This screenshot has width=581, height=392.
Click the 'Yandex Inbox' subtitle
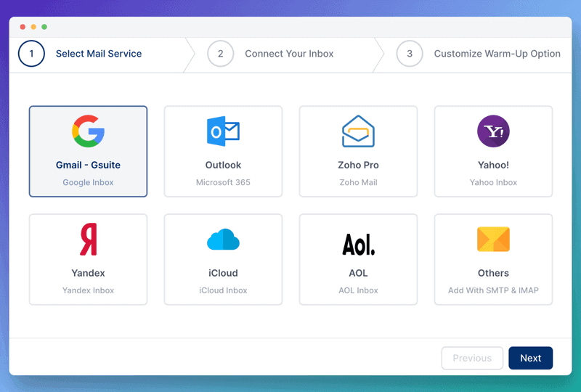tap(88, 290)
